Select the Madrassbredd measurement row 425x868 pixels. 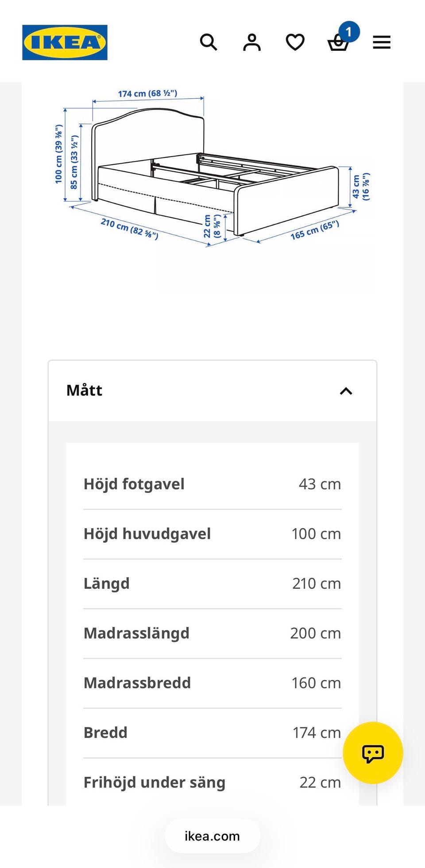(212, 684)
